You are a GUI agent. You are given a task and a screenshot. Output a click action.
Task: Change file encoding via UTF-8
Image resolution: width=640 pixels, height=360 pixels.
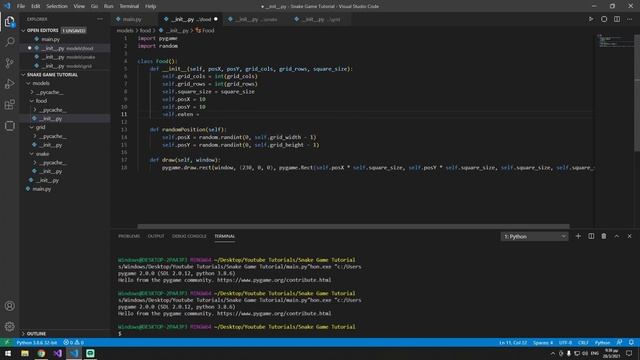565,342
